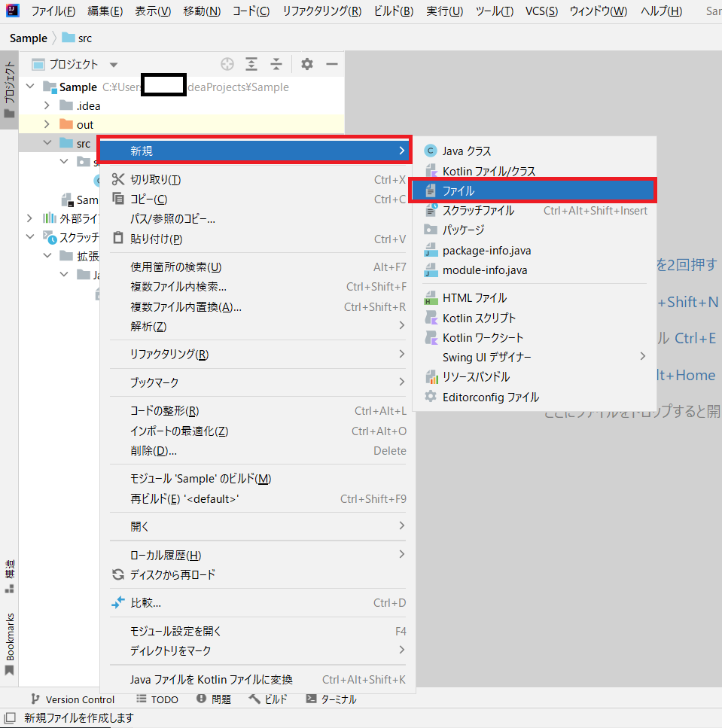Open the ローカル履歴(H) submenu

click(x=257, y=555)
